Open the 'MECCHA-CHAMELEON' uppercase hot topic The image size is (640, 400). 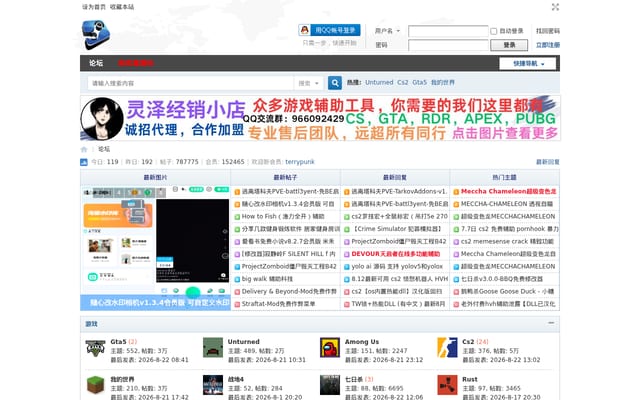507,204
